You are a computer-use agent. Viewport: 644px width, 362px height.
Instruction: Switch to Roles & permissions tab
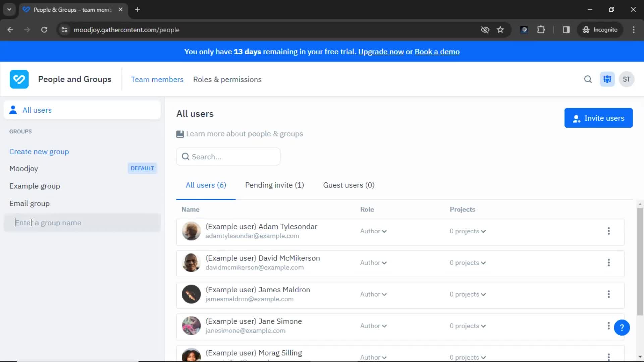coord(227,79)
